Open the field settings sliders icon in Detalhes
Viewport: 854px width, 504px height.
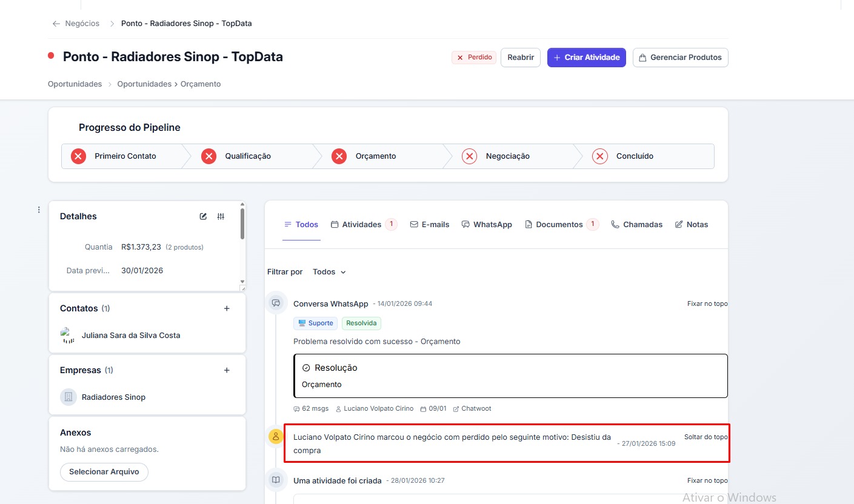[221, 216]
